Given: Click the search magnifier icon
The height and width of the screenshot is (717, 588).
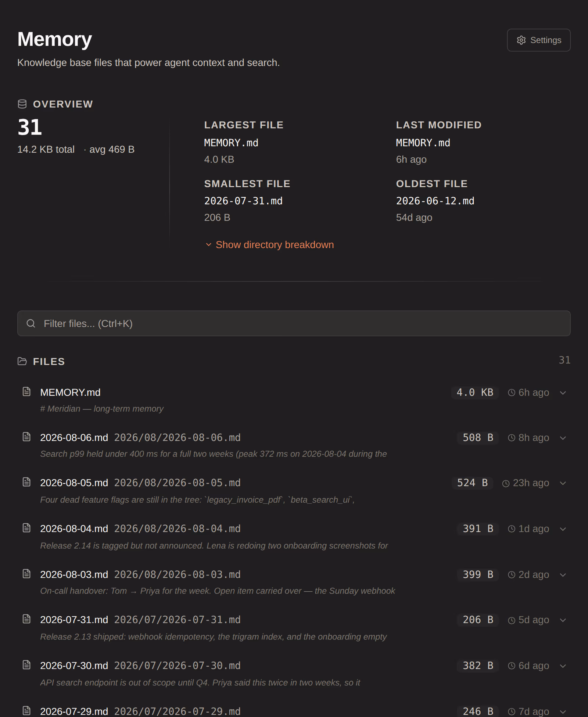Looking at the screenshot, I should [31, 323].
